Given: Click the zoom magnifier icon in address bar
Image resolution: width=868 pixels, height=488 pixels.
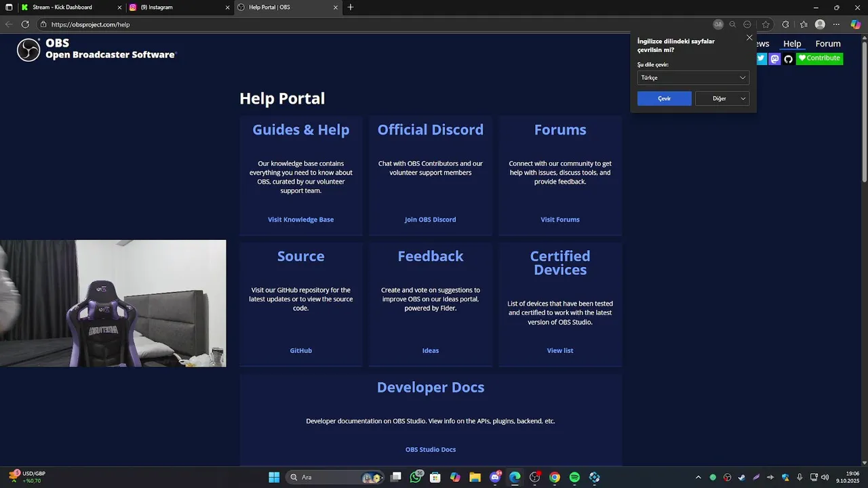Looking at the screenshot, I should pos(732,24).
